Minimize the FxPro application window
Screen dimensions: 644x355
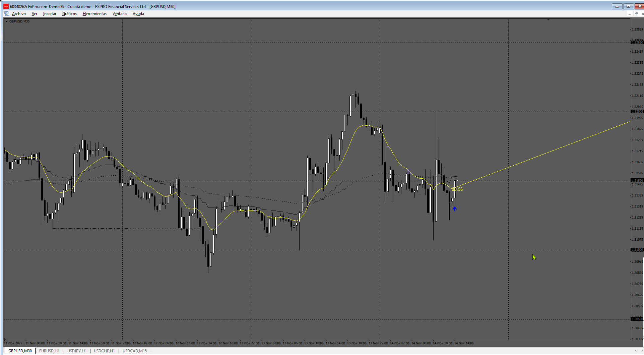[x=617, y=6]
